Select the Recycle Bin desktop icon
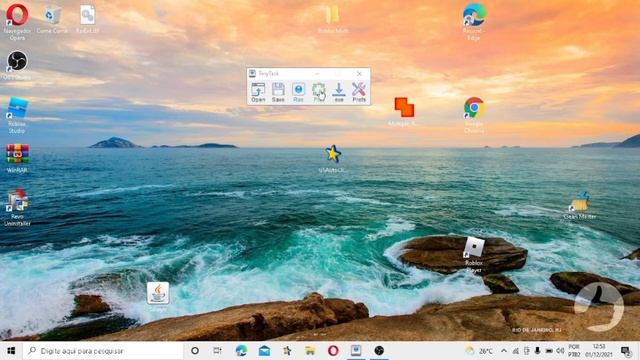640x360 pixels. [52, 19]
